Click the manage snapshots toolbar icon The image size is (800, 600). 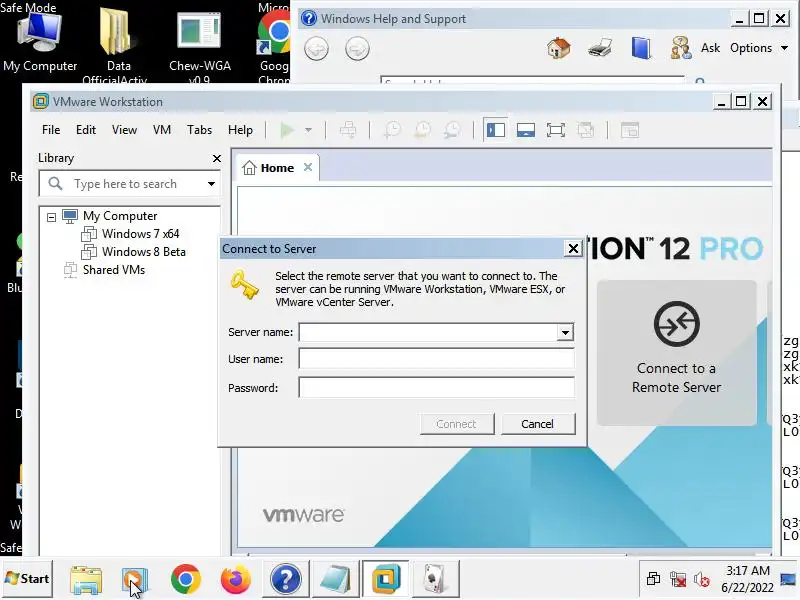(453, 130)
